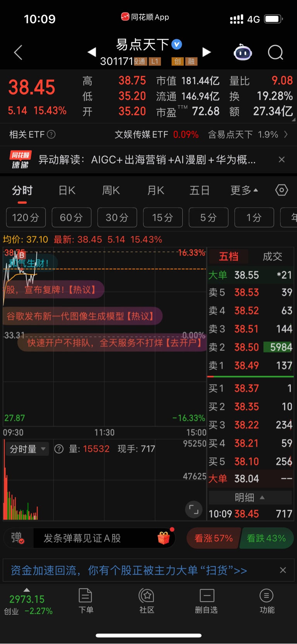Tap the red gift box icon
The image size is (297, 644).
pos(164,538)
